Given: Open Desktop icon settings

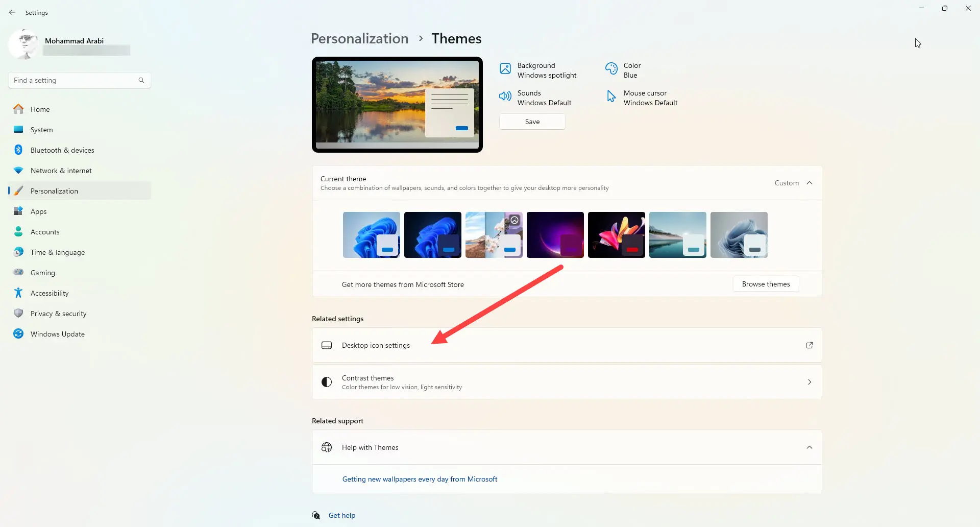Looking at the screenshot, I should [x=567, y=345].
